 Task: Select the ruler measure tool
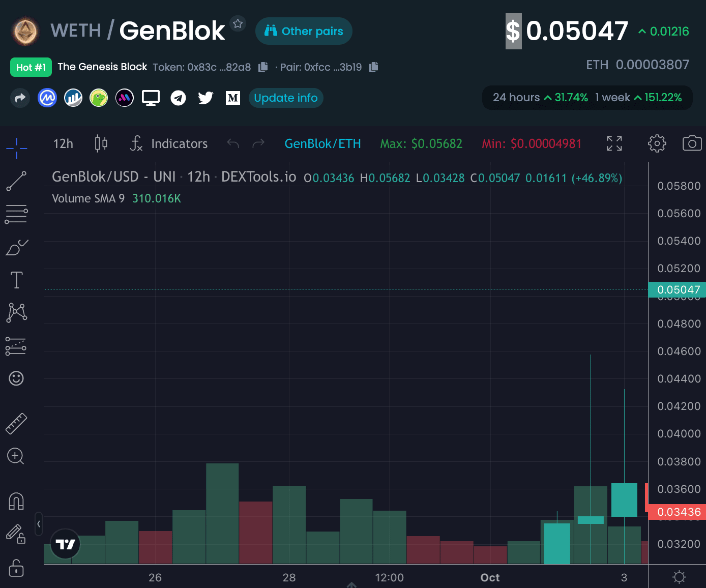[16, 424]
